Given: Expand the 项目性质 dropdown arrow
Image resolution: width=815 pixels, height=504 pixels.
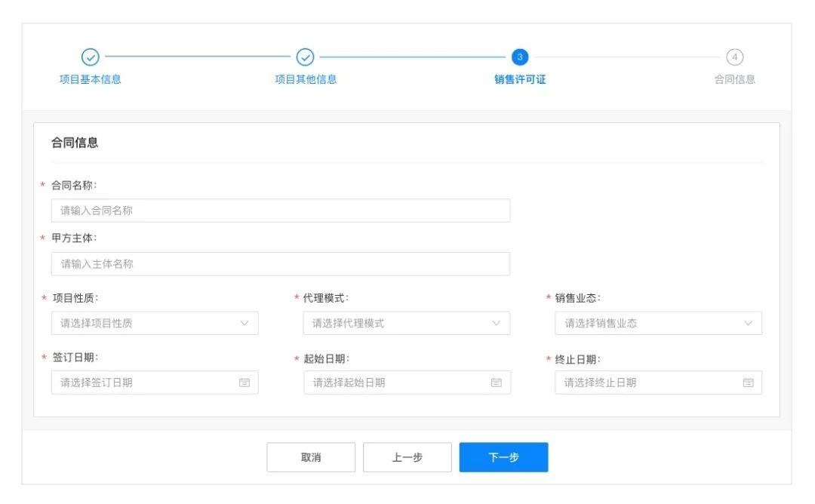Looking at the screenshot, I should pos(244,323).
